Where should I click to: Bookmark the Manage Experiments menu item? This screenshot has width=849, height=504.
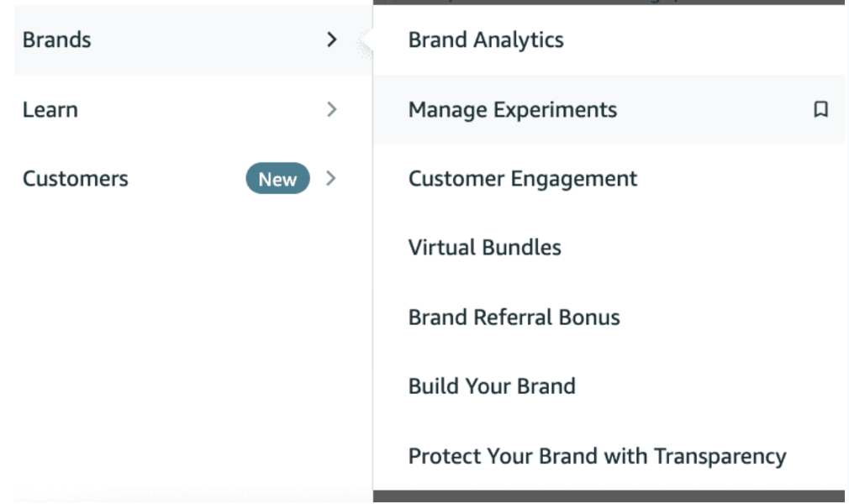821,109
